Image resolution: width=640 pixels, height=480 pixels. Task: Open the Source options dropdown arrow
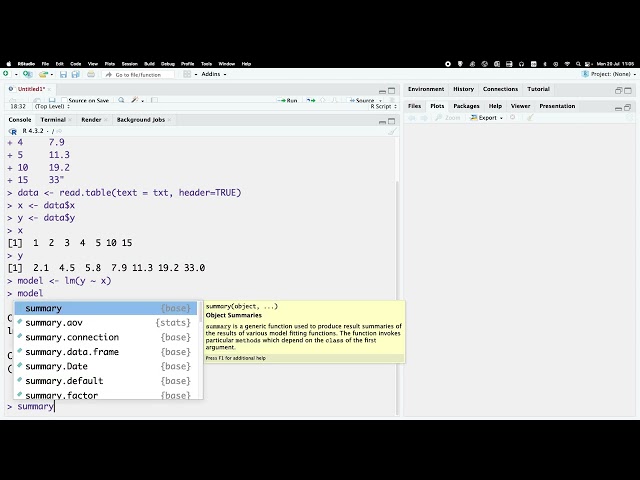pyautogui.click(x=380, y=100)
